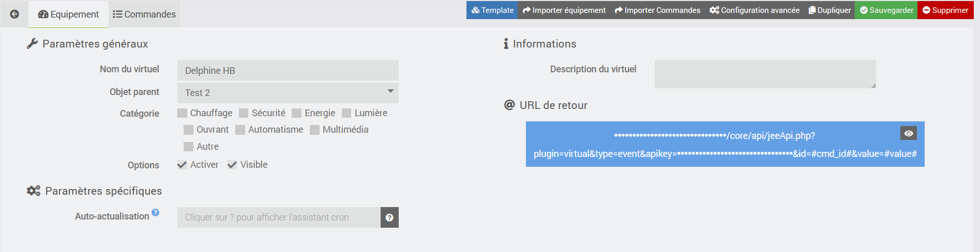Switch to the Commandes tab

tap(144, 14)
